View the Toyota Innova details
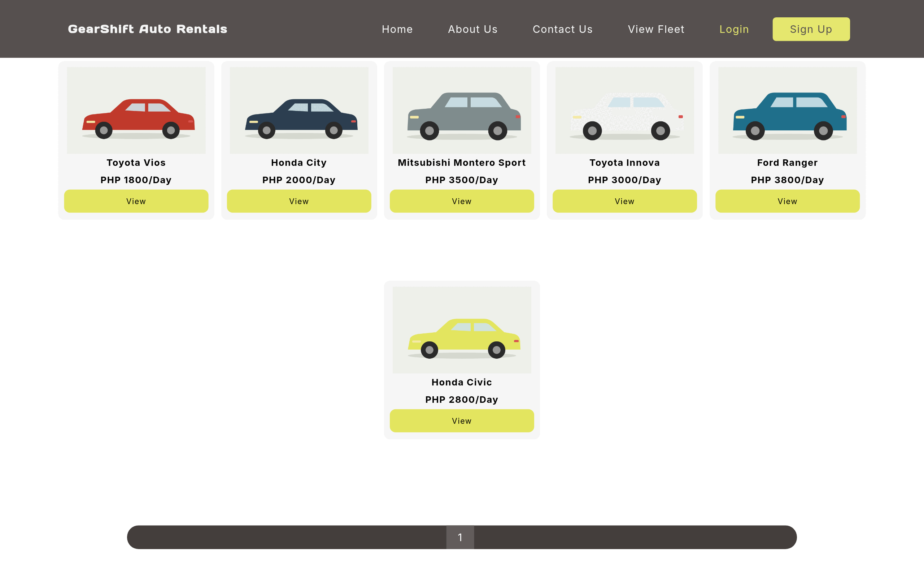This screenshot has width=924, height=578. [x=625, y=201]
